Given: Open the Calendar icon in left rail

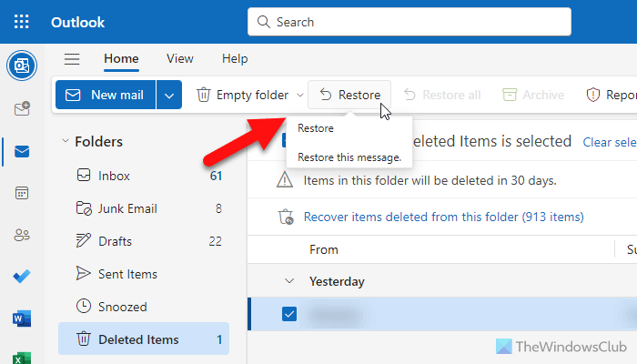Looking at the screenshot, I should (x=21, y=193).
